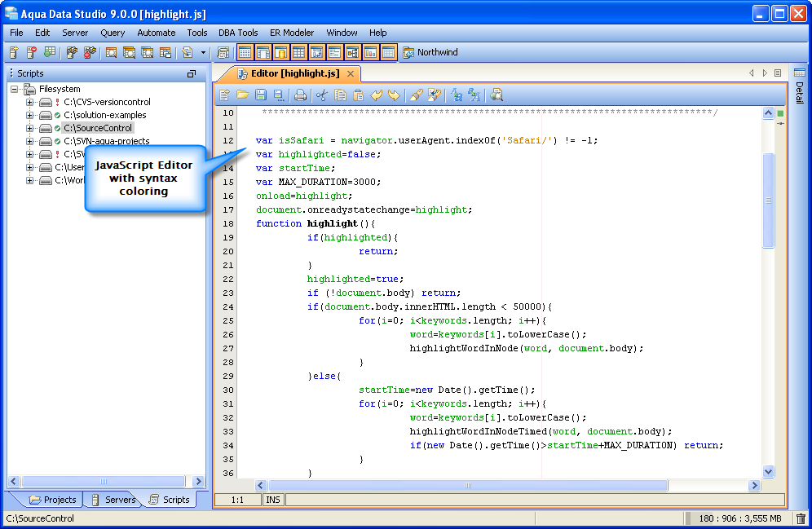This screenshot has width=812, height=529.
Task: Undo with the left yellow arrow icon
Action: (x=377, y=95)
